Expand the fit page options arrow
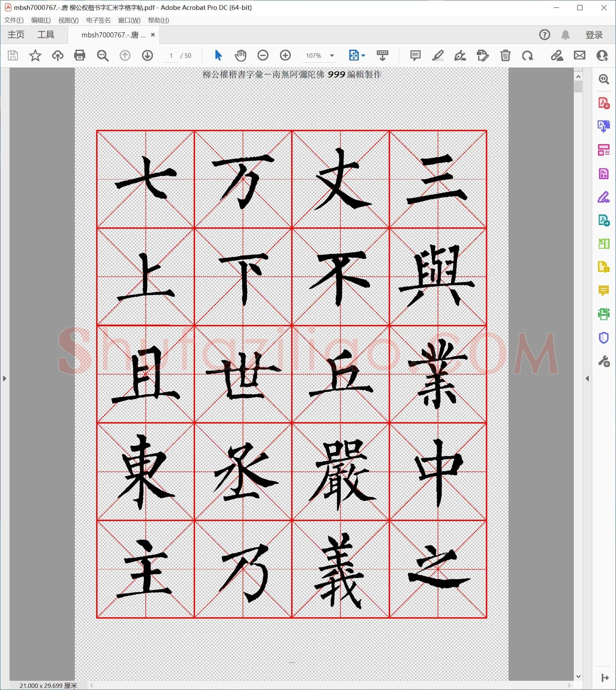The height and width of the screenshot is (690, 616). tap(363, 55)
